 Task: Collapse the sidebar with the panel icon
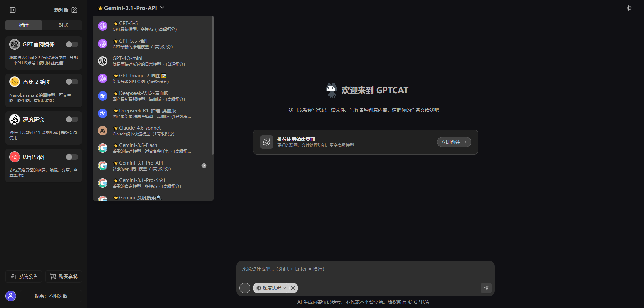tap(13, 10)
